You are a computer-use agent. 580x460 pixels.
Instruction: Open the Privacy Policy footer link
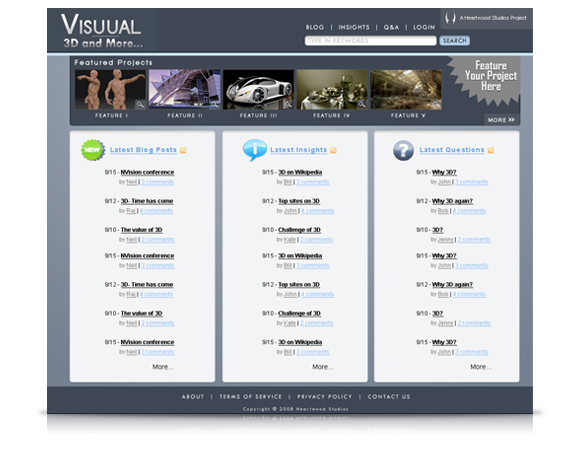coord(325,396)
